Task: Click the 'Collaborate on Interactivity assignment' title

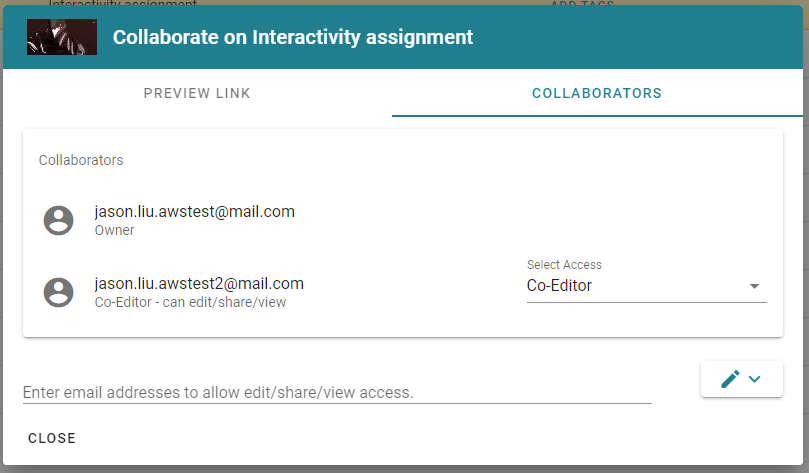Action: pos(293,37)
